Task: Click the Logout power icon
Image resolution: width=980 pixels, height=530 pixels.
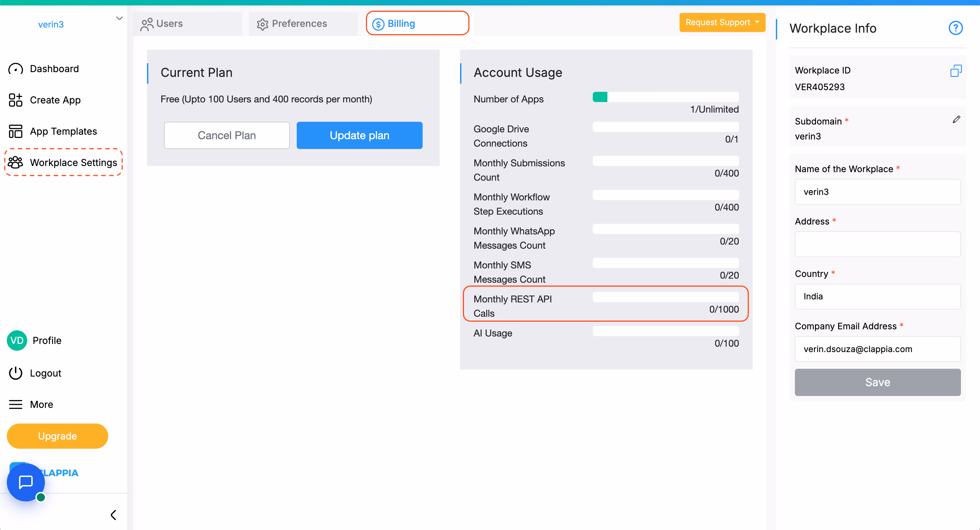Action: click(16, 373)
